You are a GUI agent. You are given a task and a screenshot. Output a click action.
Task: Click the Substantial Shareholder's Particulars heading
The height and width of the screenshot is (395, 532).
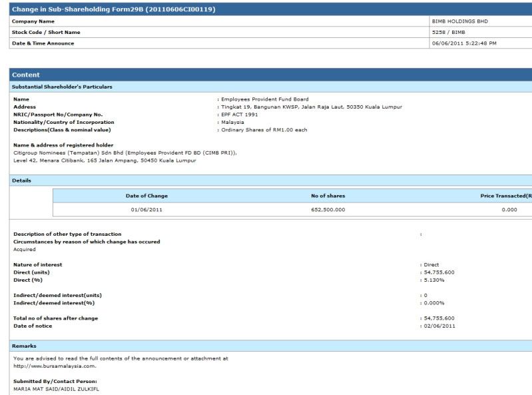(x=62, y=87)
